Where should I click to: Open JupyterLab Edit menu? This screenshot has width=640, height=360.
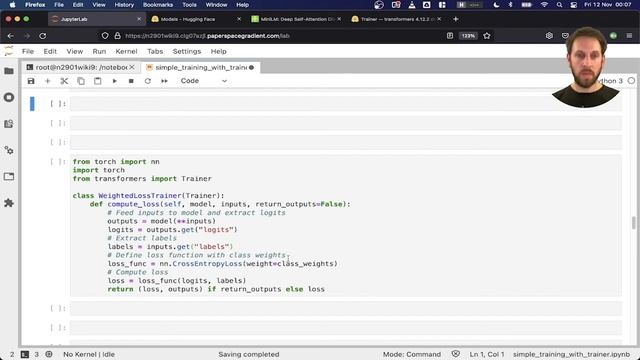(x=50, y=51)
